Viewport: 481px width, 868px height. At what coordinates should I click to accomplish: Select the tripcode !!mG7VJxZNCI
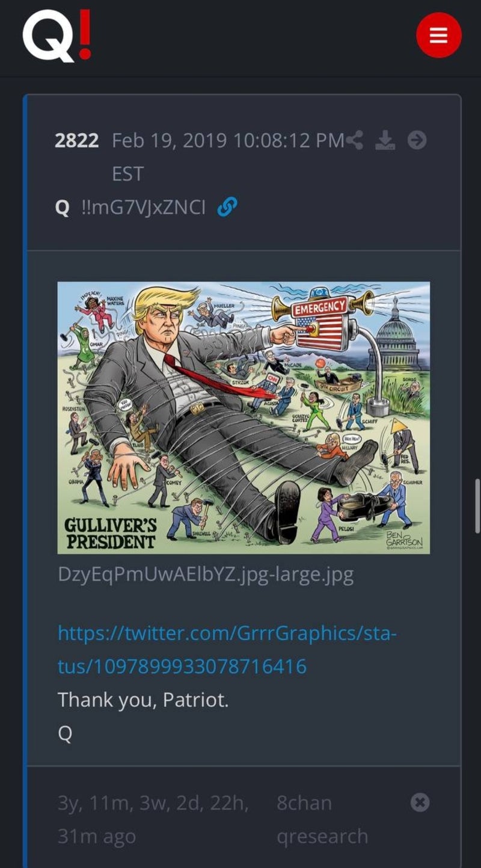click(x=142, y=208)
